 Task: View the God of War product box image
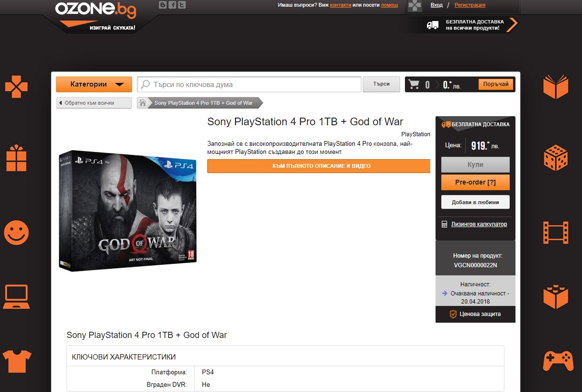pyautogui.click(x=128, y=211)
